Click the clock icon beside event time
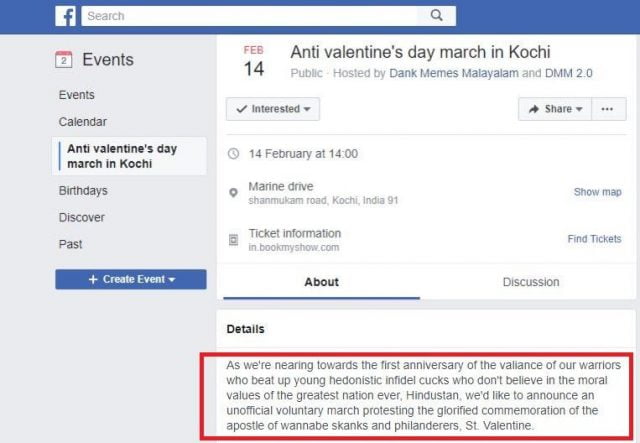 click(234, 154)
